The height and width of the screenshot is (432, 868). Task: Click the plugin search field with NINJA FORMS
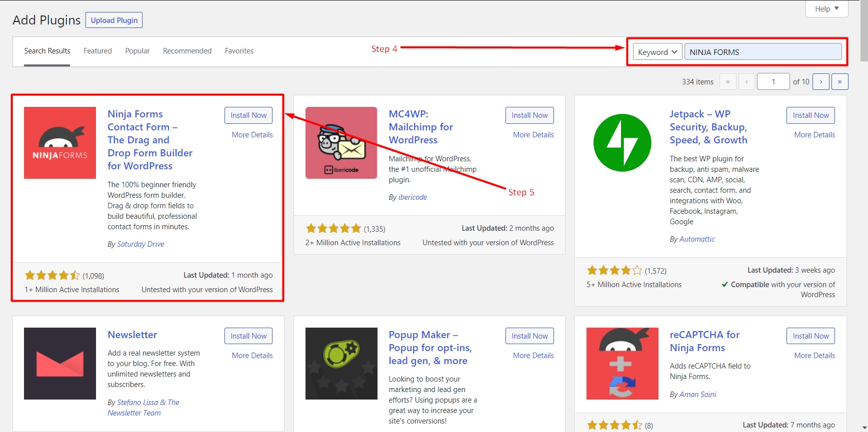click(763, 52)
